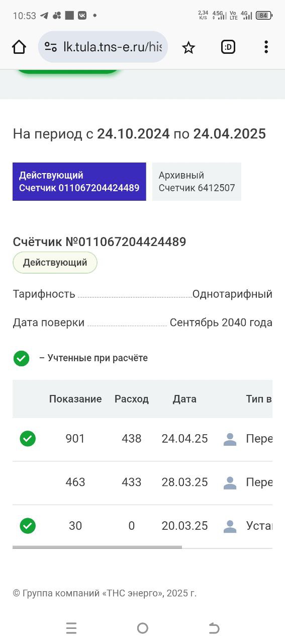Screen dimensions: 285x644
Task: Toggle green checkmark for reading 30
Action: tap(28, 526)
